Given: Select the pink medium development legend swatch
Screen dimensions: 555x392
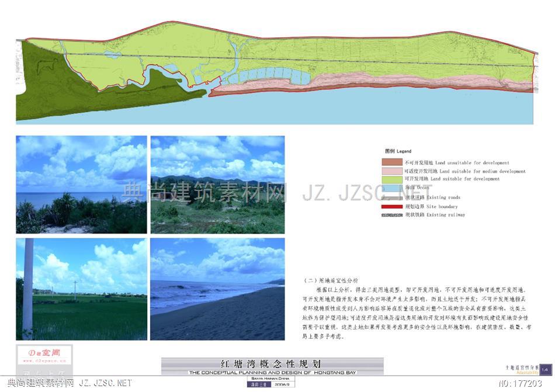Looking at the screenshot, I should point(392,171).
